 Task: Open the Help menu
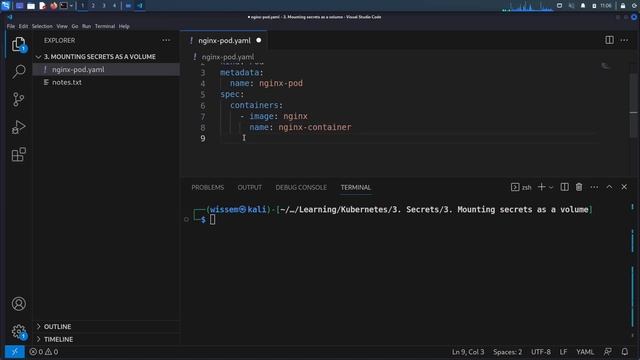click(x=124, y=26)
